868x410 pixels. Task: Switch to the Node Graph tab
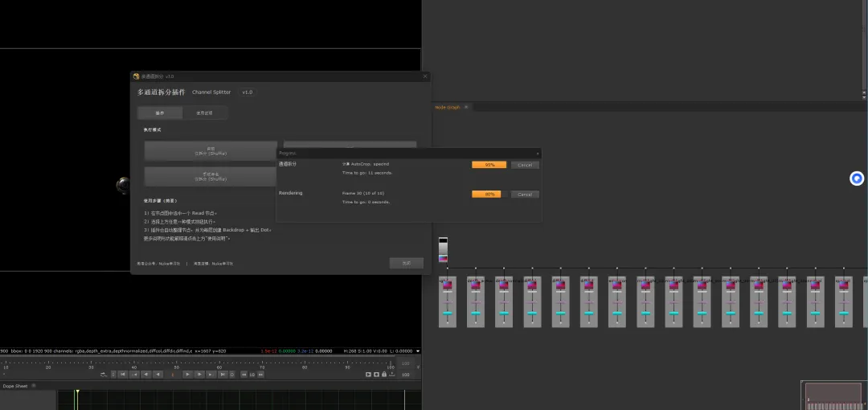coord(448,107)
